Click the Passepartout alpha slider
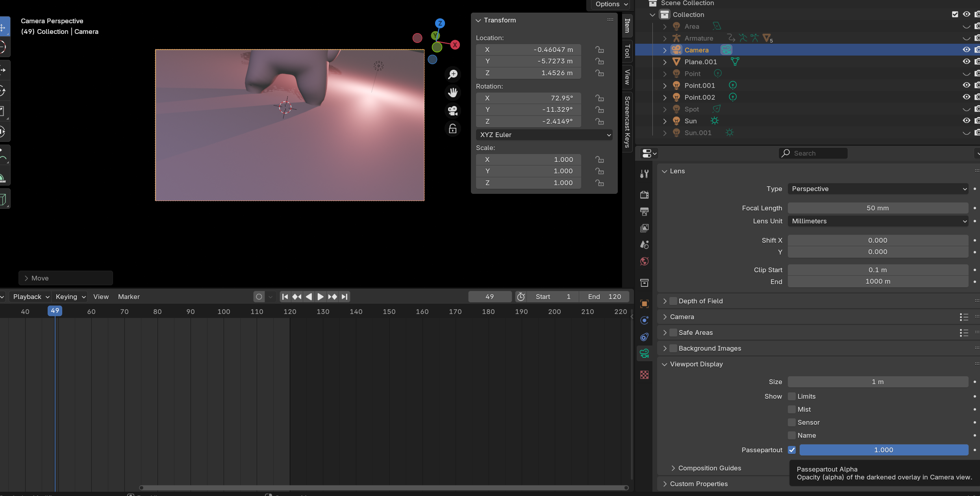980x496 pixels. click(884, 450)
